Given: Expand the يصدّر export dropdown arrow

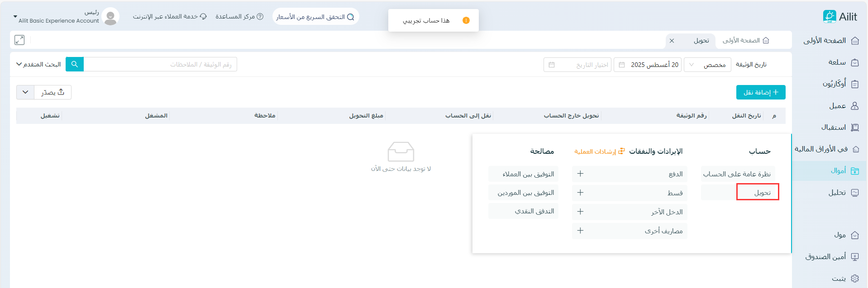Looking at the screenshot, I should tap(25, 92).
